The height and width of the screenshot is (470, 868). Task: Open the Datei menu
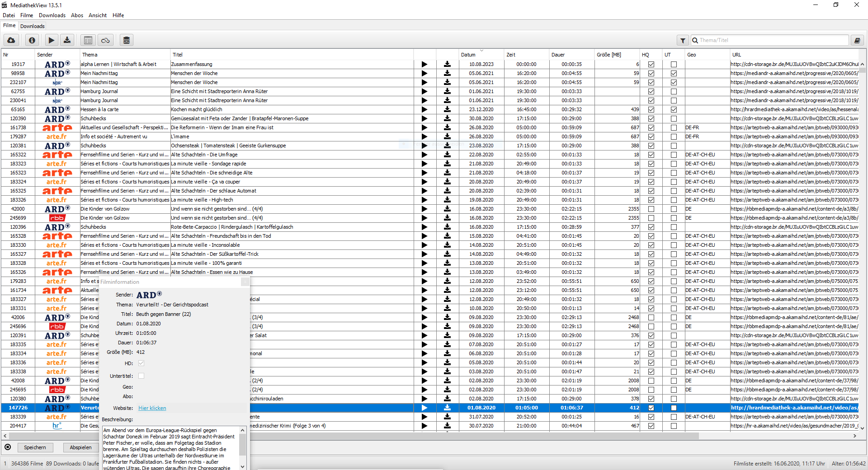click(9, 15)
